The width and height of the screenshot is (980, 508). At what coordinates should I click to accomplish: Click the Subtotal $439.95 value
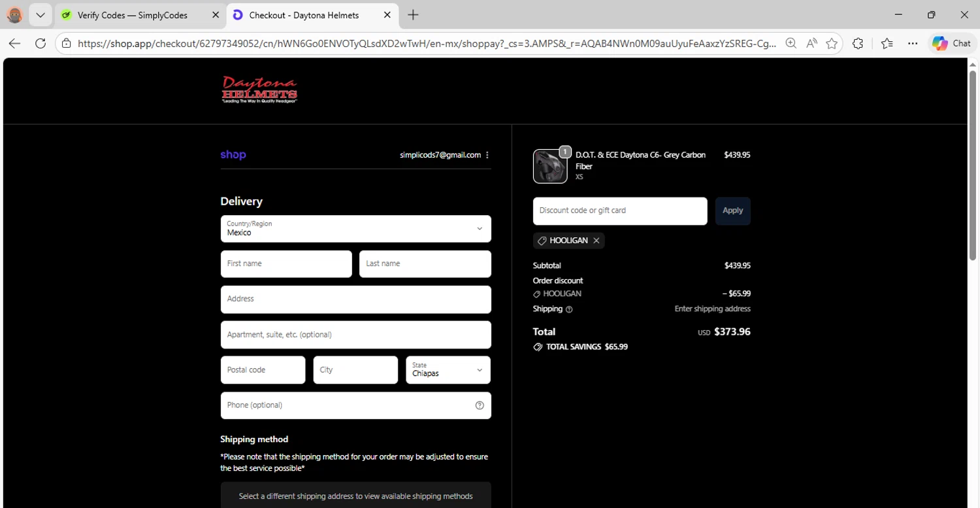[737, 265]
